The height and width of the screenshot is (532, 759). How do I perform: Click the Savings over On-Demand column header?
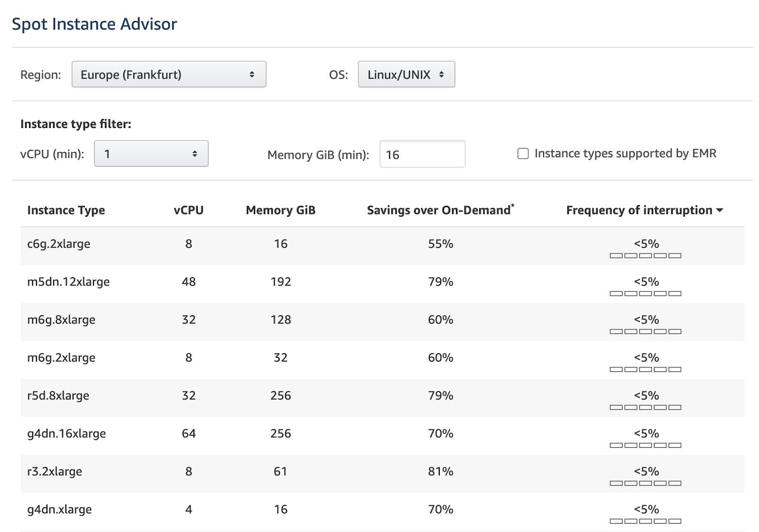[440, 211]
